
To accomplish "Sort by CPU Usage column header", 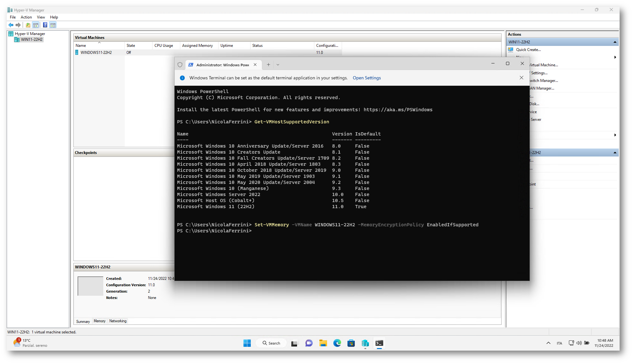I will (166, 46).
